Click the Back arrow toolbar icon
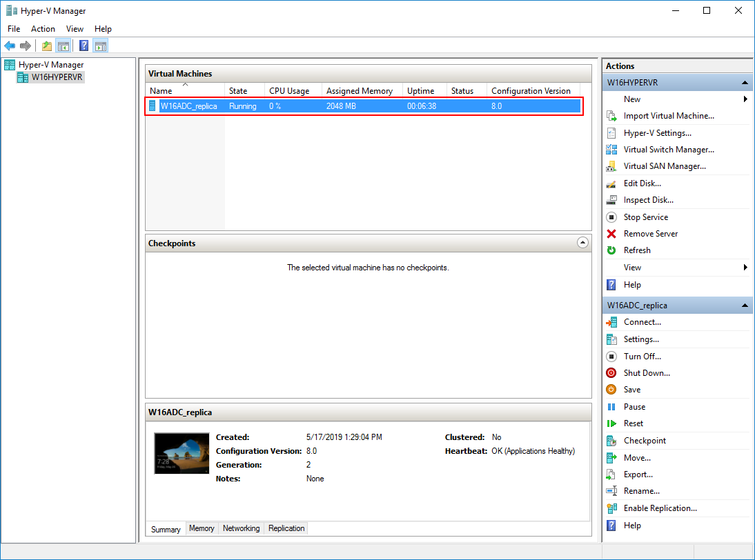This screenshot has width=755, height=560. click(x=10, y=46)
